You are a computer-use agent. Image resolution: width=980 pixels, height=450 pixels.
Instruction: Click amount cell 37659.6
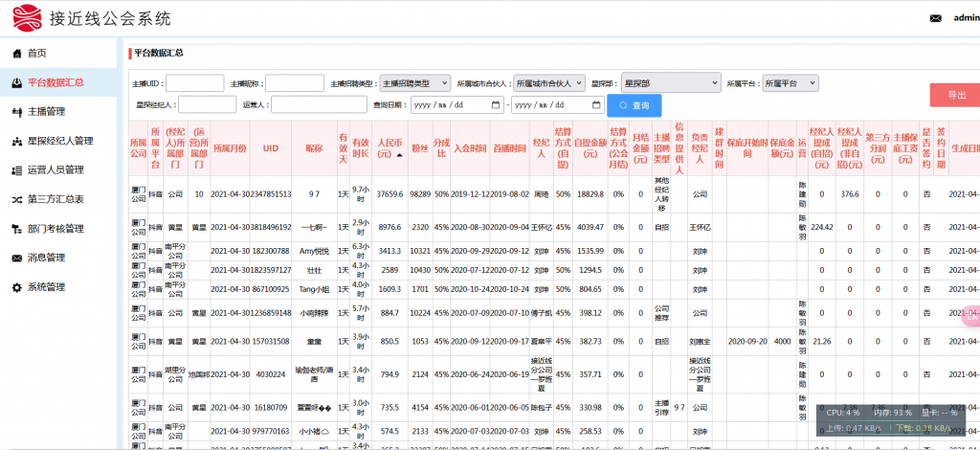(x=390, y=194)
